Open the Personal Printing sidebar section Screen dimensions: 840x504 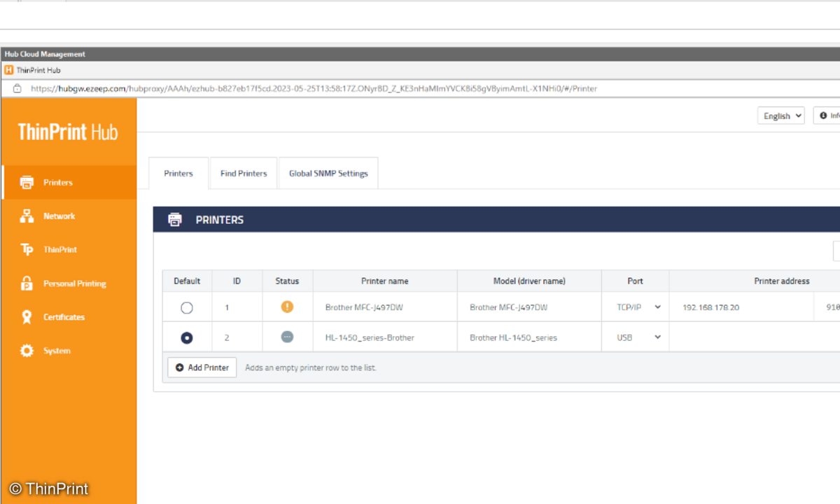69,283
